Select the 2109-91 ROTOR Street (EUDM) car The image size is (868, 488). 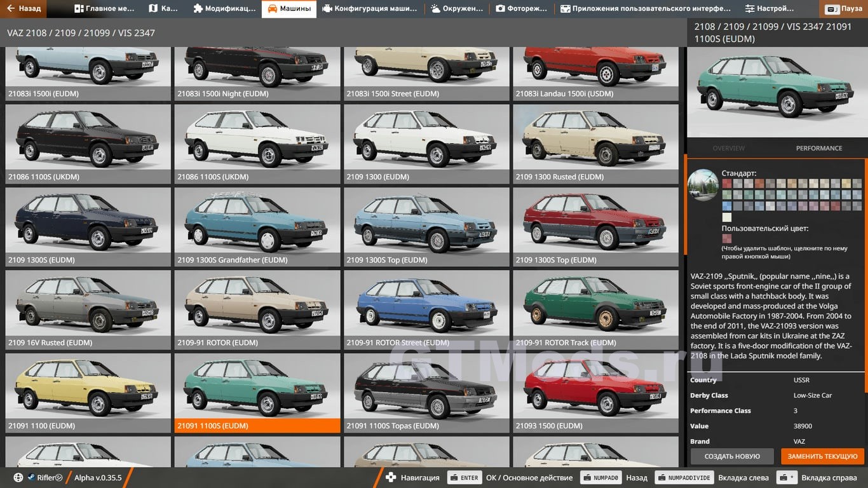(x=426, y=310)
